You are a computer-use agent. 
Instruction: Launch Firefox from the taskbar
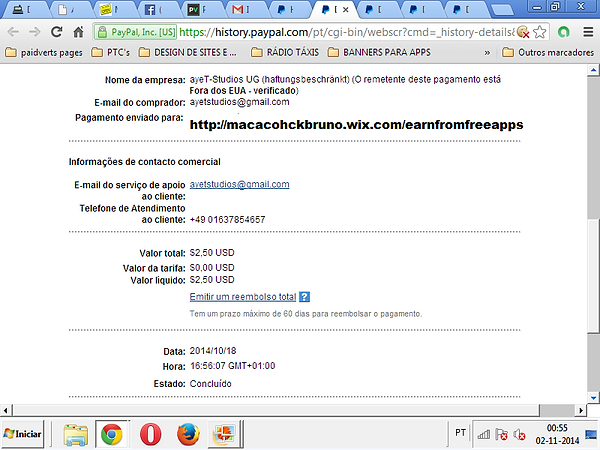tap(188, 434)
